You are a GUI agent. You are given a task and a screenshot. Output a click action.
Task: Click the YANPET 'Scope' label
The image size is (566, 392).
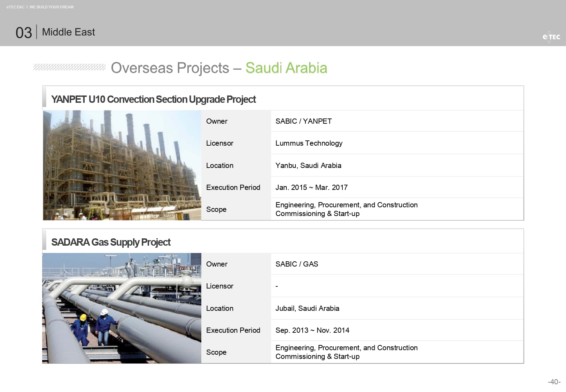pos(216,209)
